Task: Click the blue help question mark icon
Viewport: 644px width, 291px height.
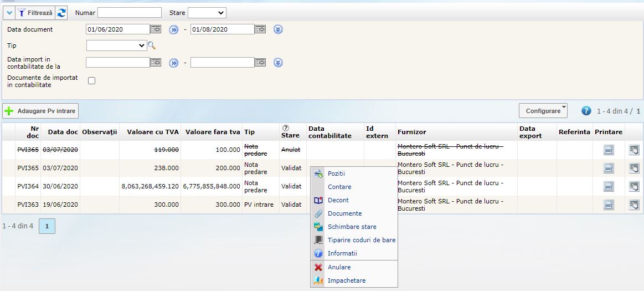Action: pos(586,111)
